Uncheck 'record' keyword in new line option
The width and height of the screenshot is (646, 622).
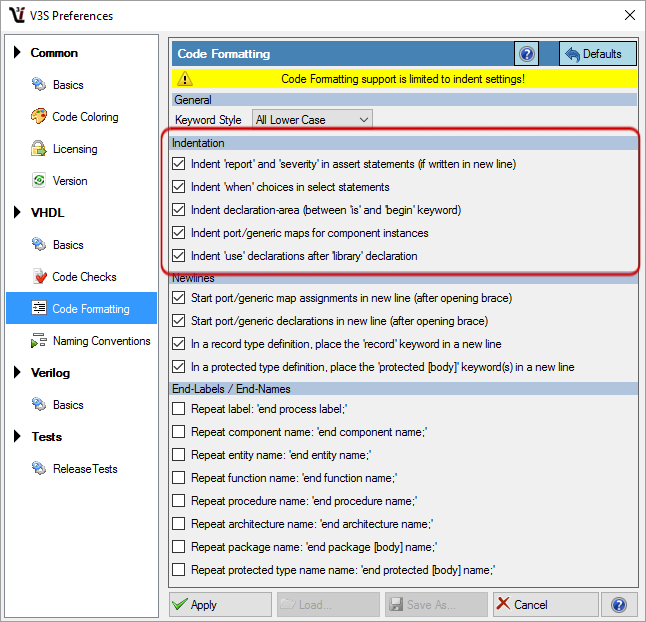point(178,344)
